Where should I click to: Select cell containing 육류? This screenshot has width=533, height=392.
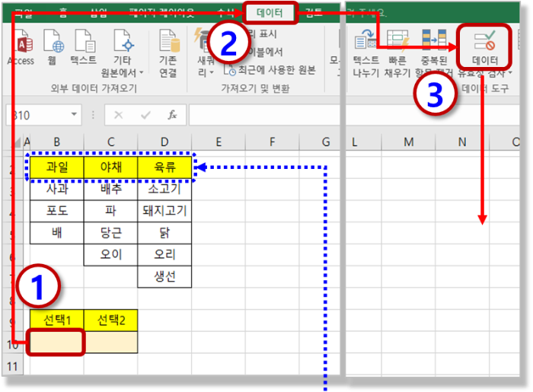click(164, 167)
